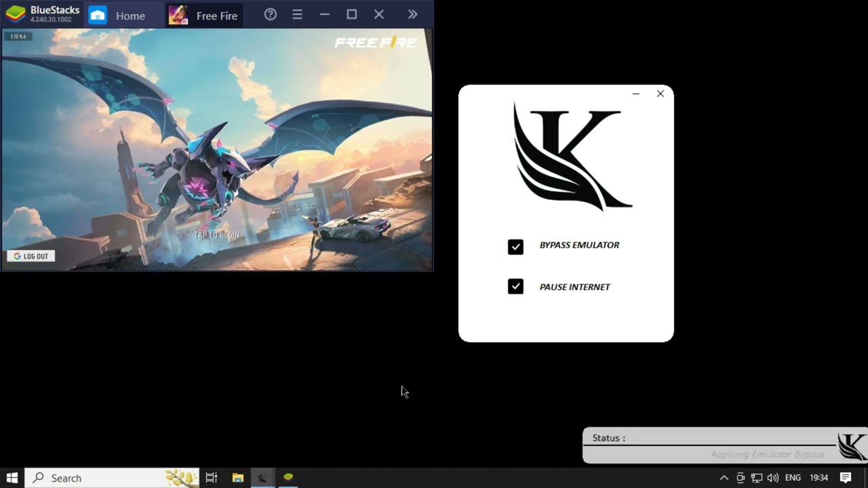Select the Free Fire tab
Viewport: 868px width, 488px height.
coord(203,16)
